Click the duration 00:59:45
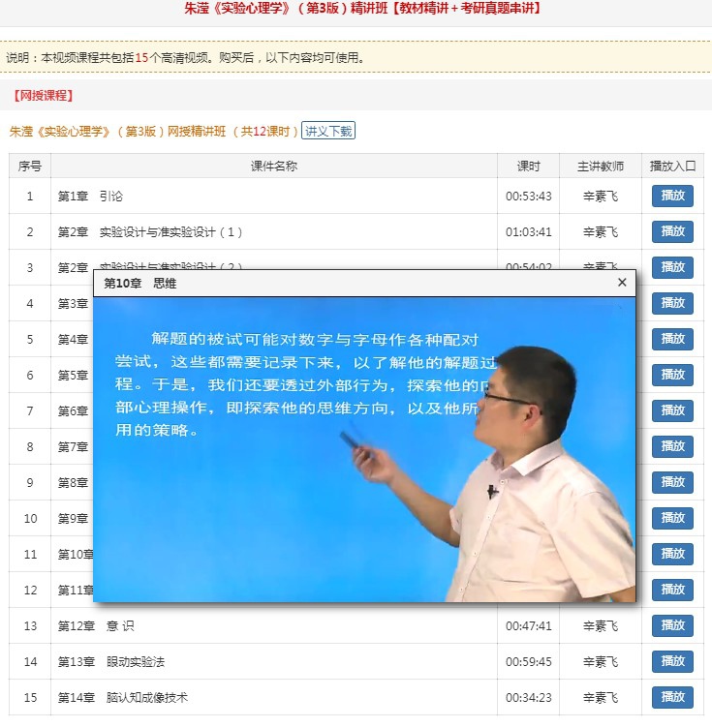 [x=529, y=661]
